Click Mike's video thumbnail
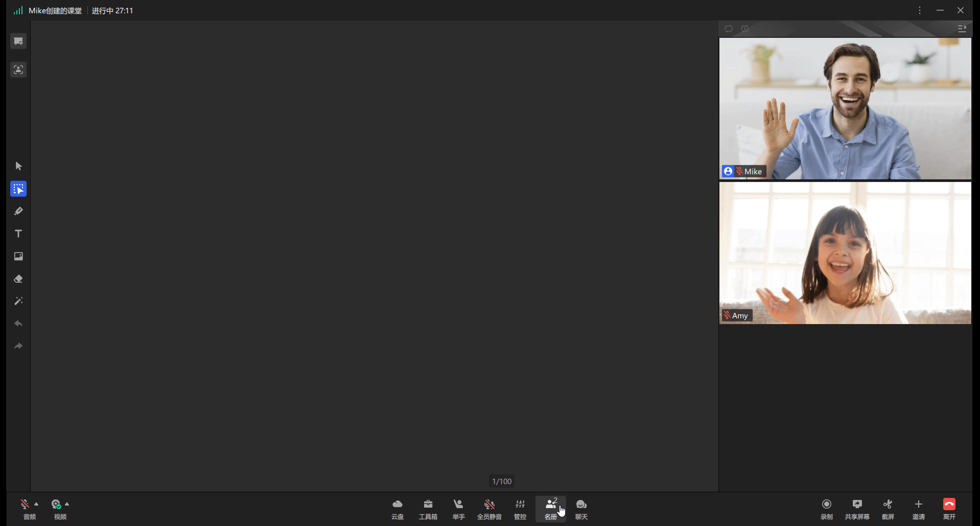Screen dimensions: 980x526 click(x=845, y=108)
